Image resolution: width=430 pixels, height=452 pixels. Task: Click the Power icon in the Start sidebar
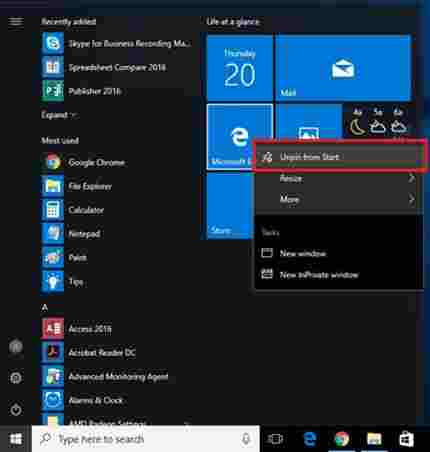pos(16,409)
